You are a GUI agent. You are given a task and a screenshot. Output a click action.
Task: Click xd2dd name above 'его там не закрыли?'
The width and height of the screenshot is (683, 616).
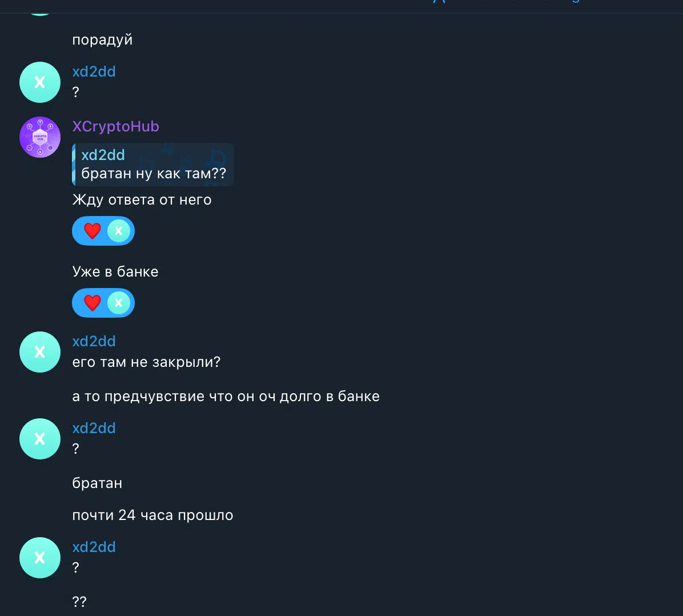(x=94, y=341)
